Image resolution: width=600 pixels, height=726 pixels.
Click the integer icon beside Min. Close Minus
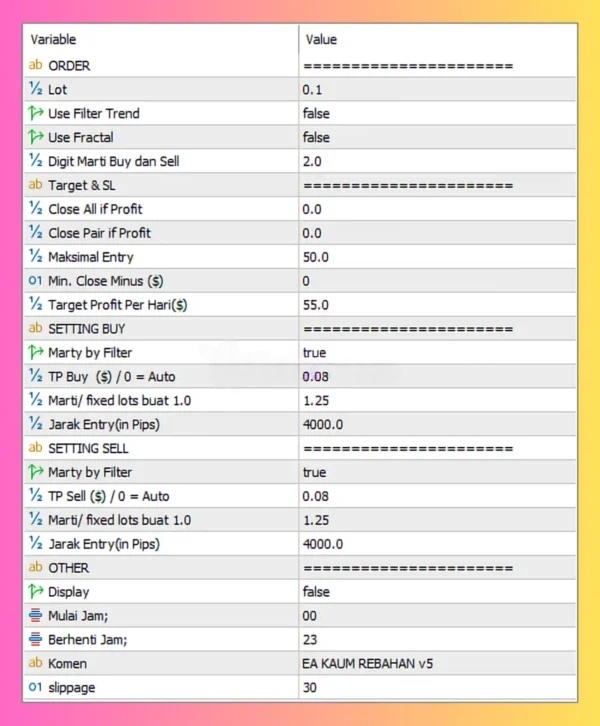36,281
